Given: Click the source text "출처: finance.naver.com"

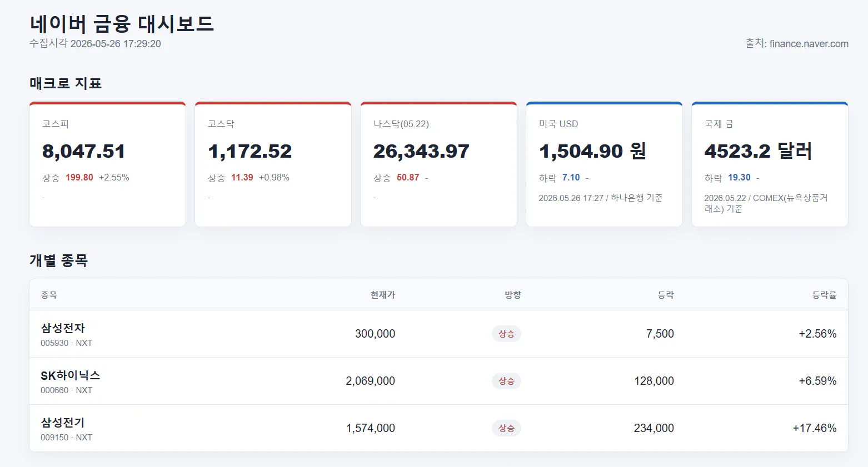Looking at the screenshot, I should [797, 44].
